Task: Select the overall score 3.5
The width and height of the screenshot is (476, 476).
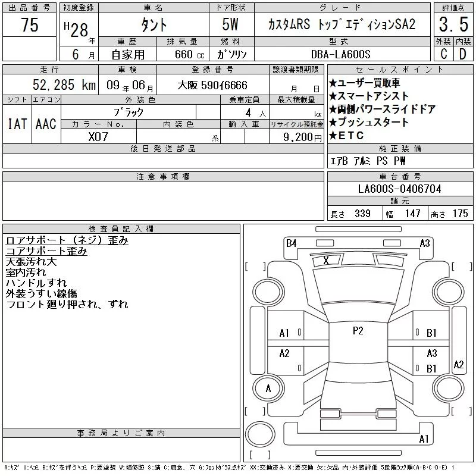Action: point(453,24)
